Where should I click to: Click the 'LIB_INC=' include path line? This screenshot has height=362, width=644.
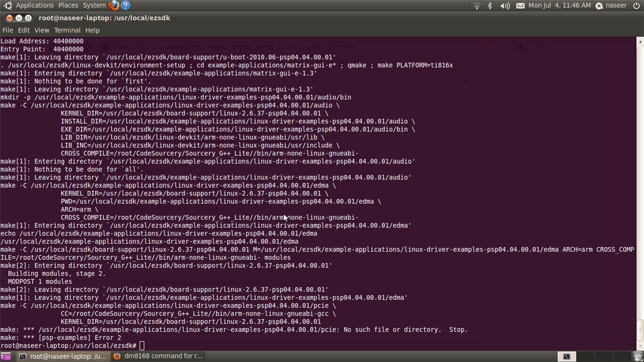(x=200, y=146)
